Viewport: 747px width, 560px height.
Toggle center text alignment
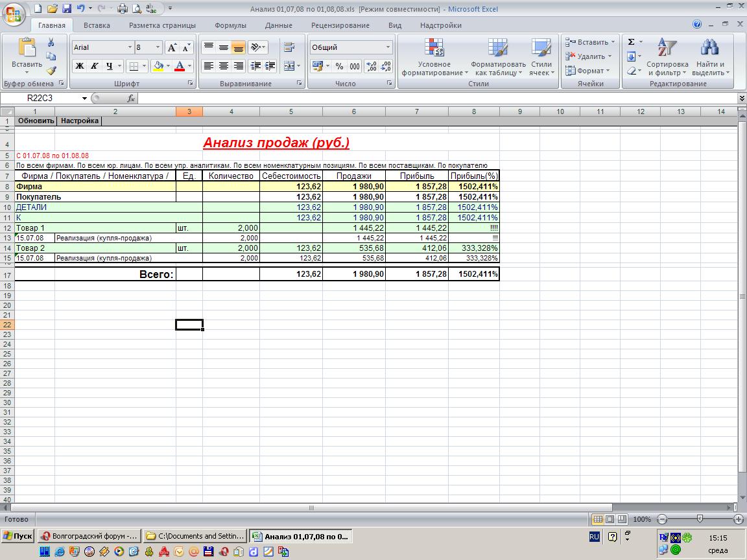(x=224, y=65)
